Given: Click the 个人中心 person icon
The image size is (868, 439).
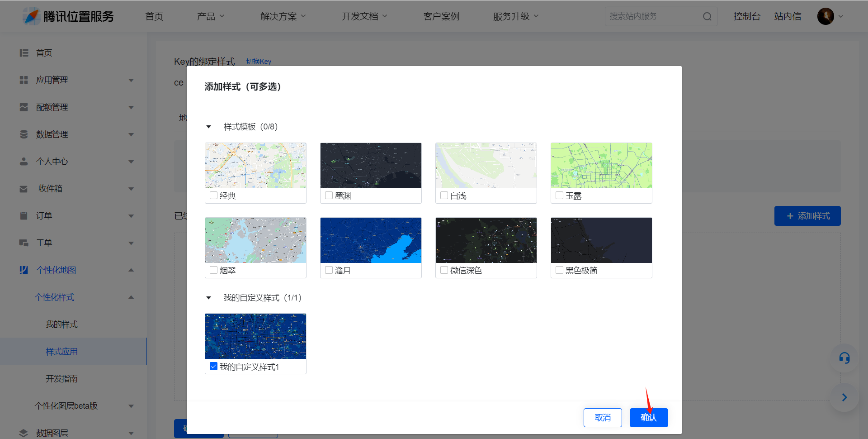Looking at the screenshot, I should click(x=24, y=162).
